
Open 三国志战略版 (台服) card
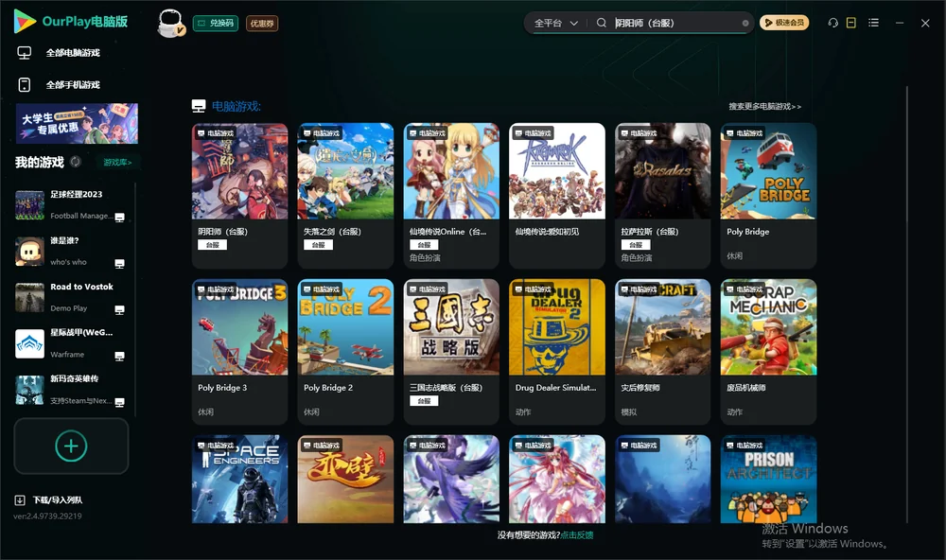click(x=451, y=352)
